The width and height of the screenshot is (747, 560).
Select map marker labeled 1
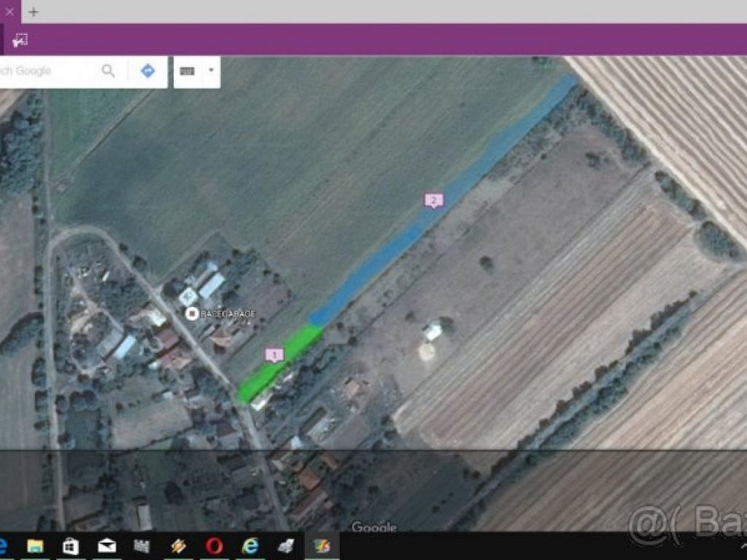(274, 355)
